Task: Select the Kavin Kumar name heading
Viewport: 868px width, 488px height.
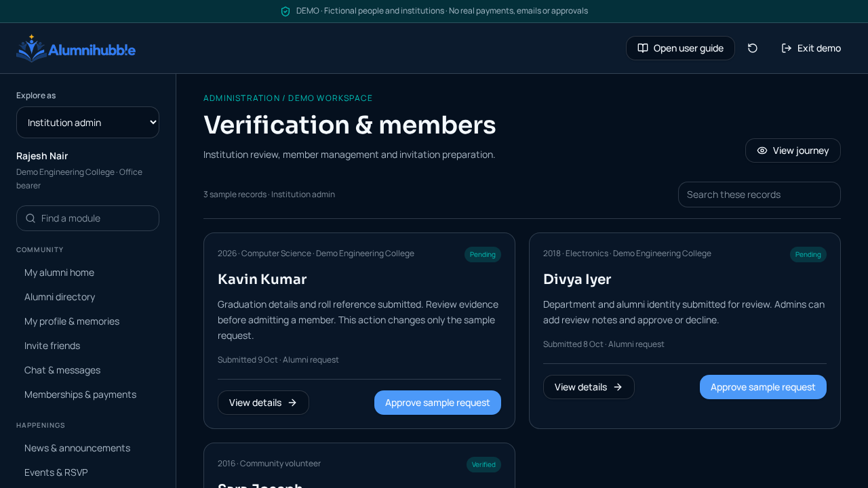Action: [x=262, y=279]
